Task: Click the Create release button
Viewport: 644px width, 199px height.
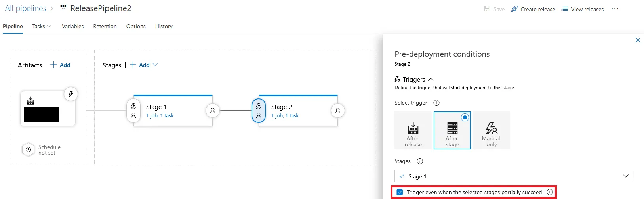Action: (533, 9)
